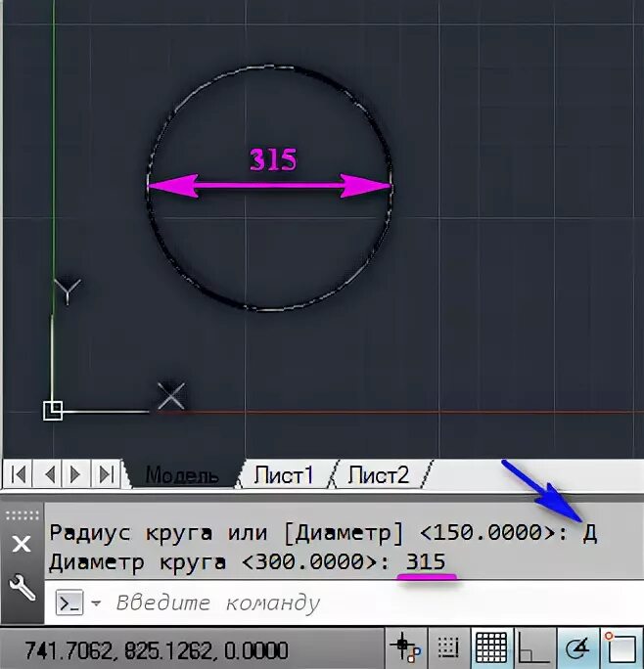Click the 'Диаметр круга' history line

pyautogui.click(x=247, y=562)
